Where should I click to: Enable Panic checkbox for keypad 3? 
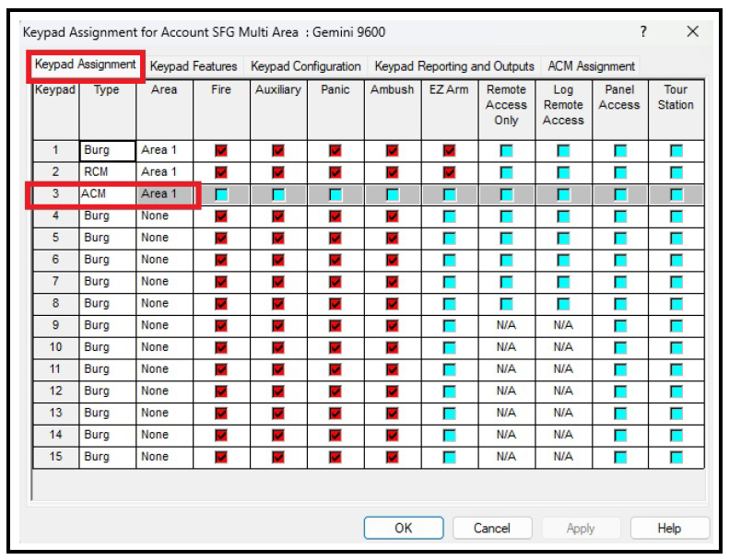[x=335, y=194]
